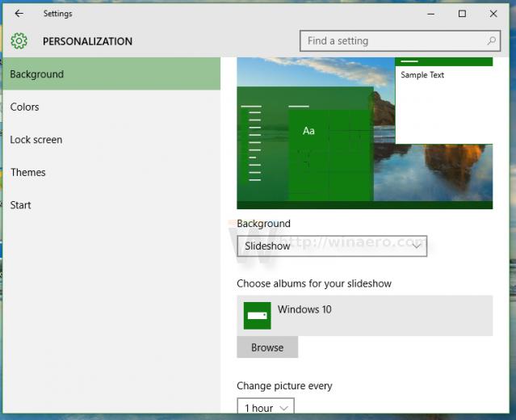Image resolution: width=516 pixels, height=420 pixels.
Task: Click the search magnifier icon
Action: (492, 41)
